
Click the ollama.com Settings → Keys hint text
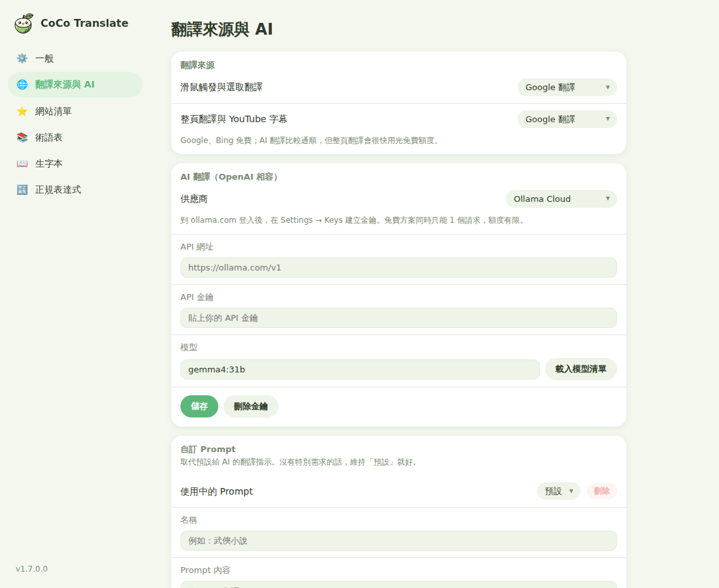pos(352,220)
